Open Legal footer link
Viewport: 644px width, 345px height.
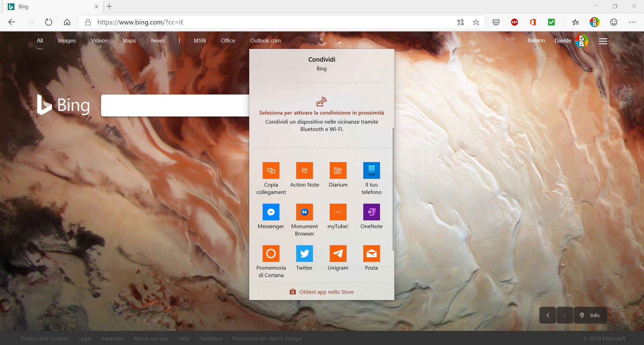pos(85,338)
